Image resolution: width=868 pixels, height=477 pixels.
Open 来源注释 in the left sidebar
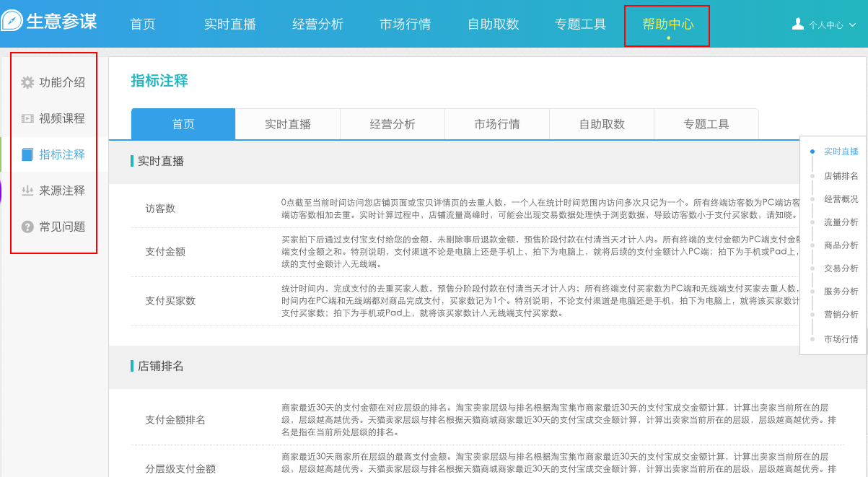[62, 191]
